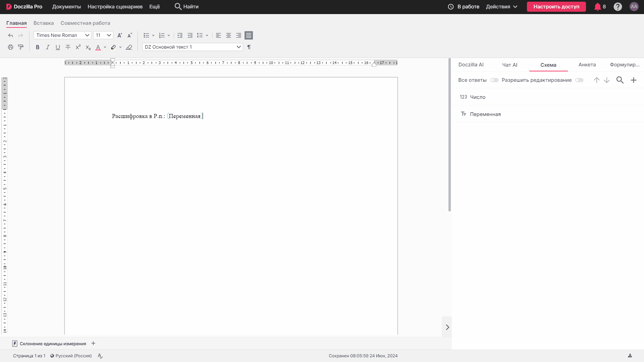The height and width of the screenshot is (362, 644).
Task: Open the AA user avatar menu
Action: click(634, 7)
